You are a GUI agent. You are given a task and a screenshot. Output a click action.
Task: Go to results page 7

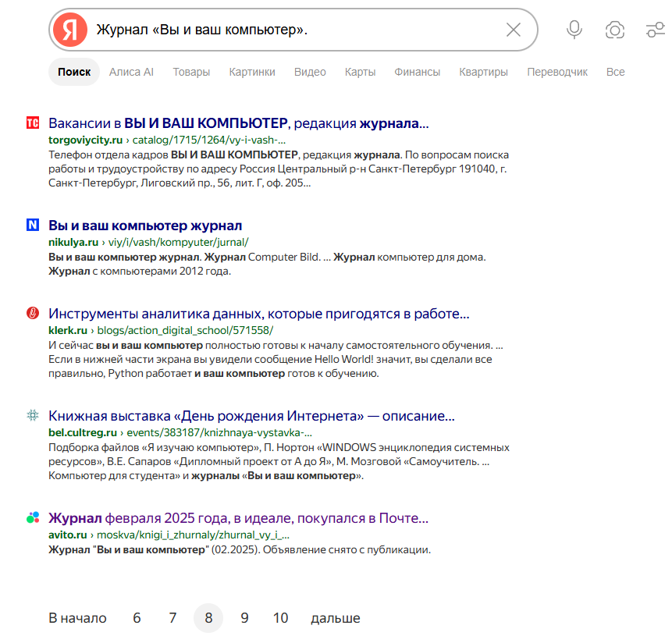click(172, 618)
